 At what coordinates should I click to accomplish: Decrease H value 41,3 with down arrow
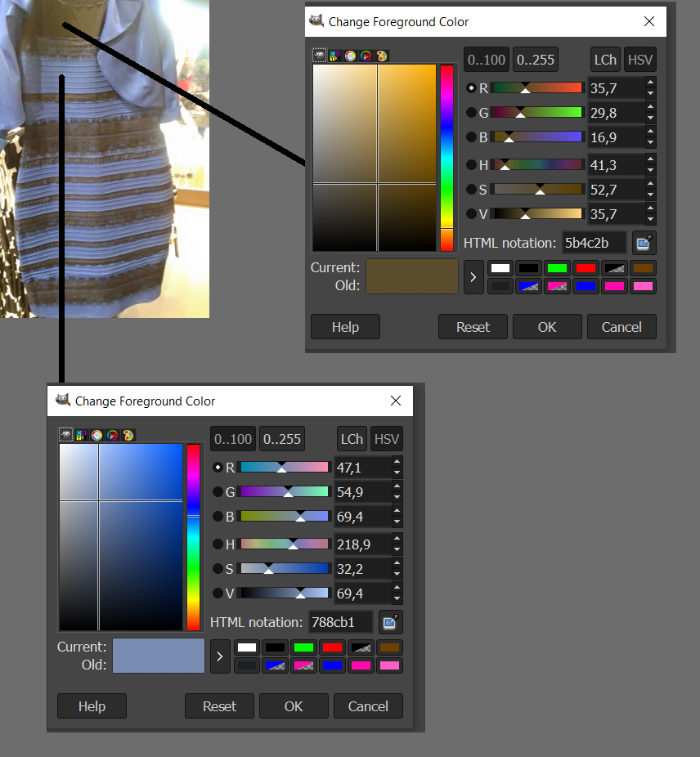(x=650, y=170)
